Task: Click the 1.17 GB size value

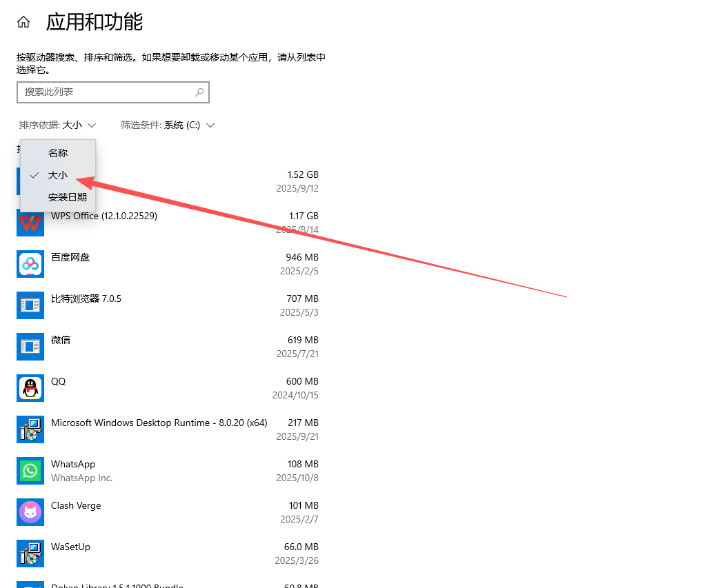Action: [x=304, y=216]
